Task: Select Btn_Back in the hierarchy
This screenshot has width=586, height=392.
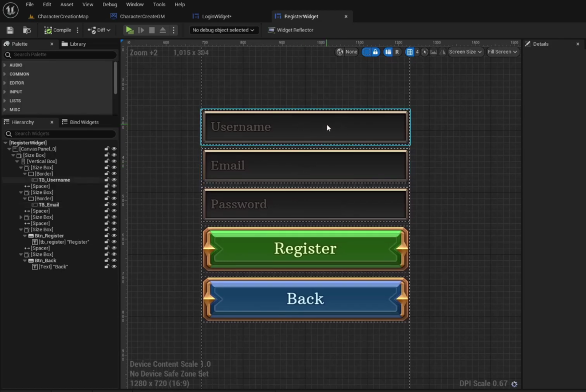Action: pyautogui.click(x=45, y=260)
